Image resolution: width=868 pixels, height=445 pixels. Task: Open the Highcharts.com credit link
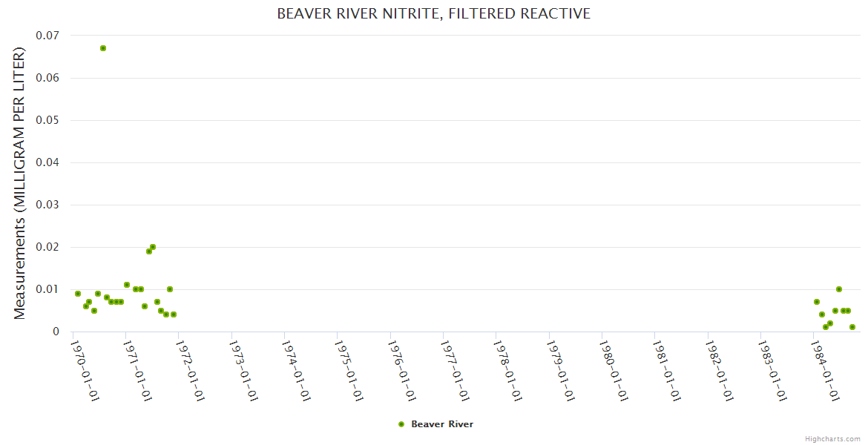(832, 439)
